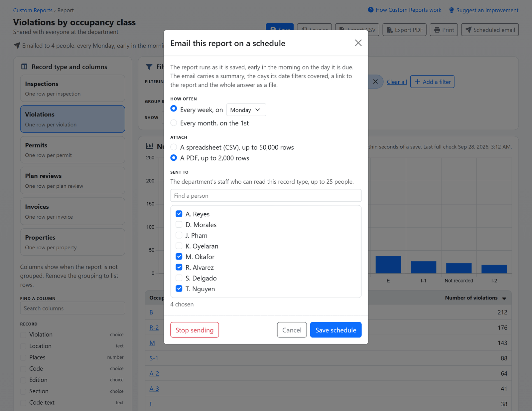
Task: Select Properties record type
Action: coord(72,242)
